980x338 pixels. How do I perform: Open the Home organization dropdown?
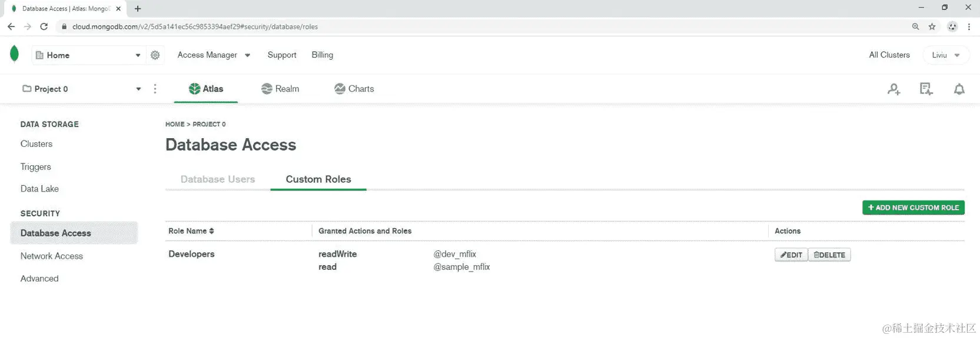click(88, 55)
